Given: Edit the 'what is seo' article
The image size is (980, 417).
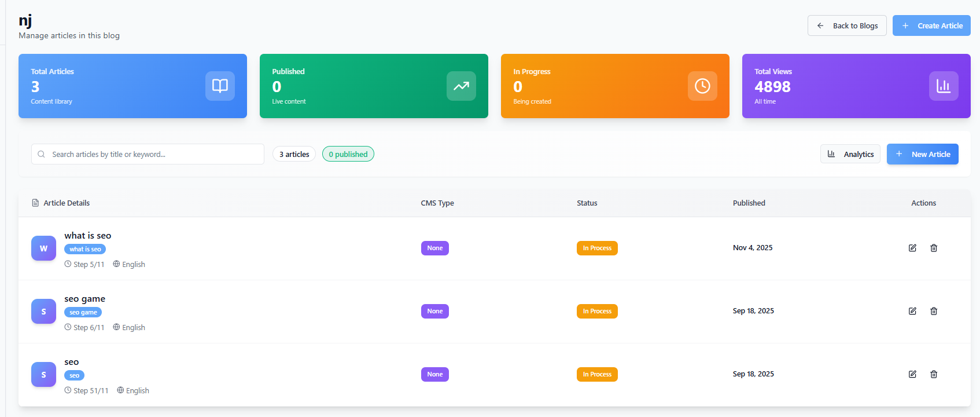Looking at the screenshot, I should (912, 248).
